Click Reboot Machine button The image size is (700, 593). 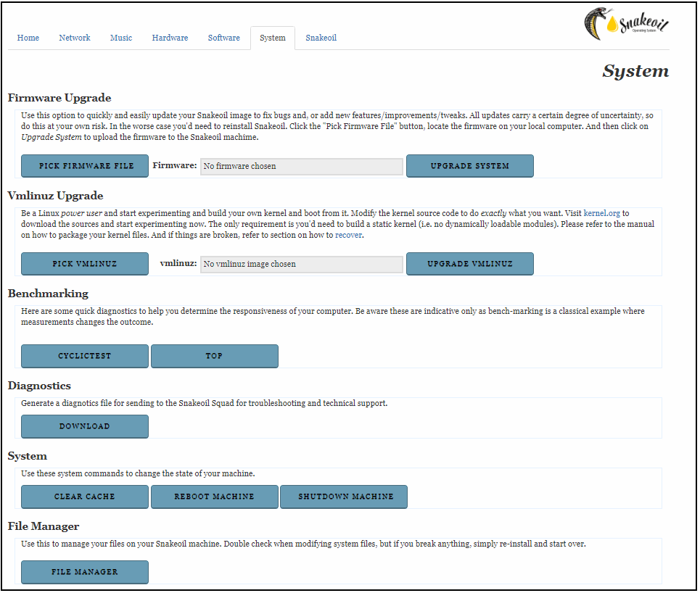point(214,497)
